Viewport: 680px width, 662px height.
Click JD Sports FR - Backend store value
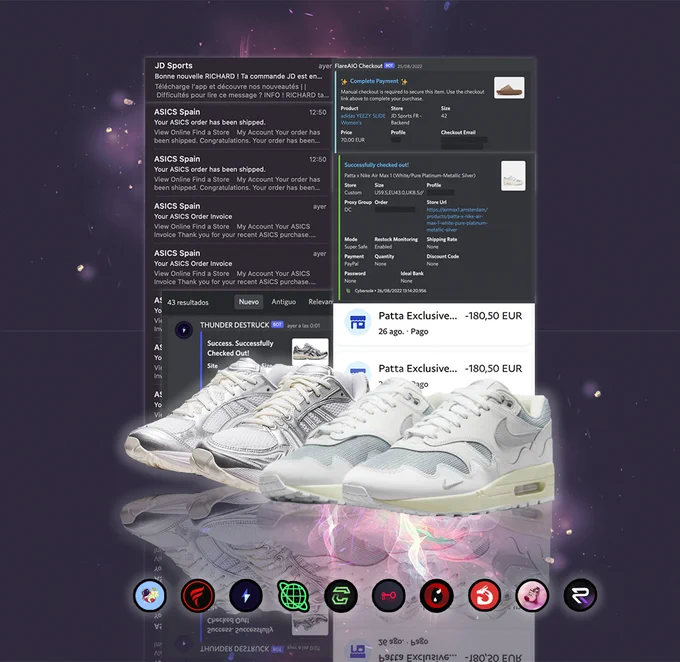[406, 119]
